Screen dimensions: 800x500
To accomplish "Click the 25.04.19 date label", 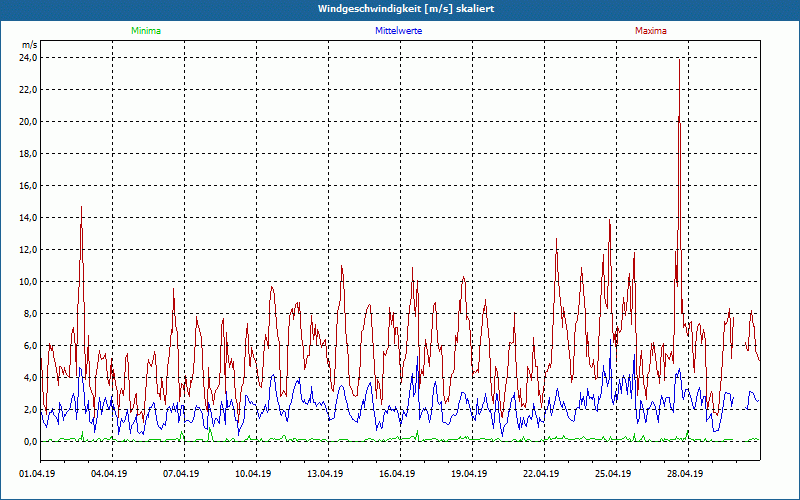I will point(613,473).
